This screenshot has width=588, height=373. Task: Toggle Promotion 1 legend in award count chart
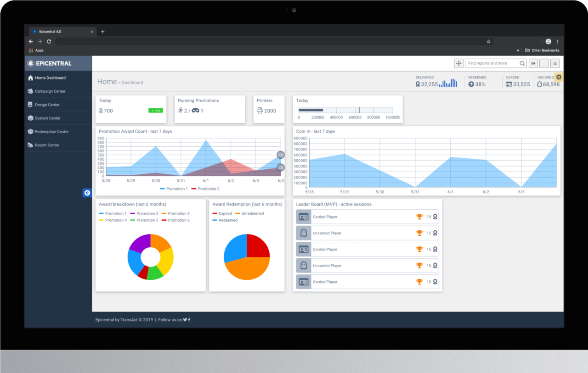pyautogui.click(x=174, y=189)
